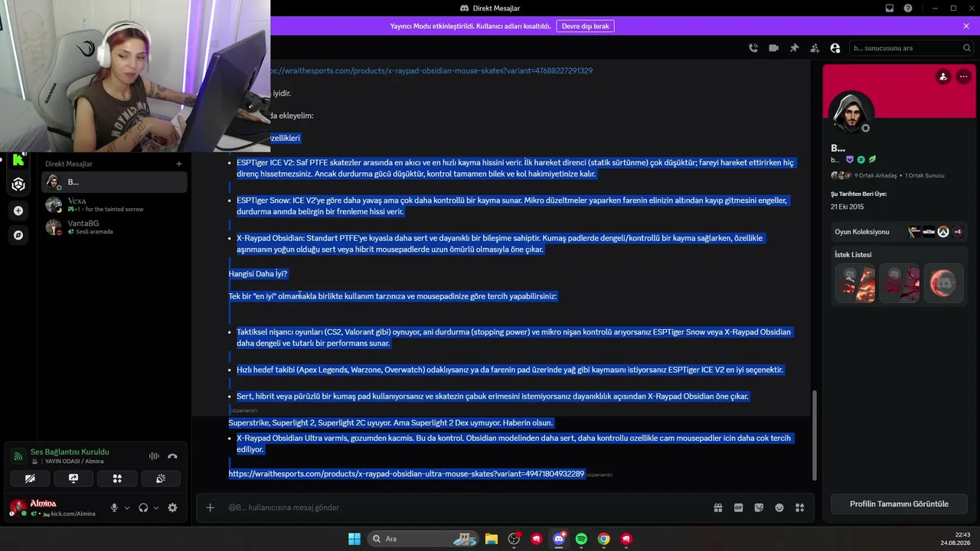
Task: Click the chat vertical scrollbar
Action: tap(814, 435)
